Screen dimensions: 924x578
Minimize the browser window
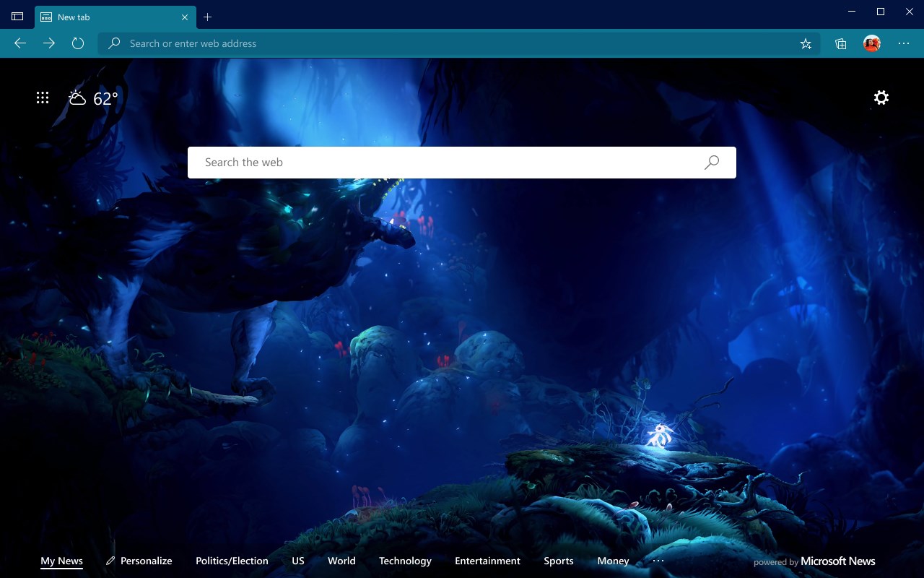[853, 12]
